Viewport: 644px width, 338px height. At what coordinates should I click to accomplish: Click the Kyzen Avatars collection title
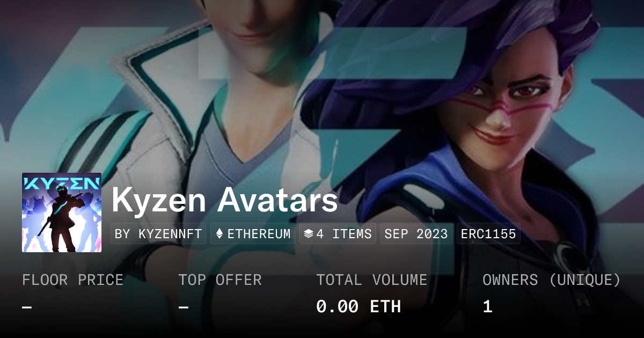[x=225, y=201]
